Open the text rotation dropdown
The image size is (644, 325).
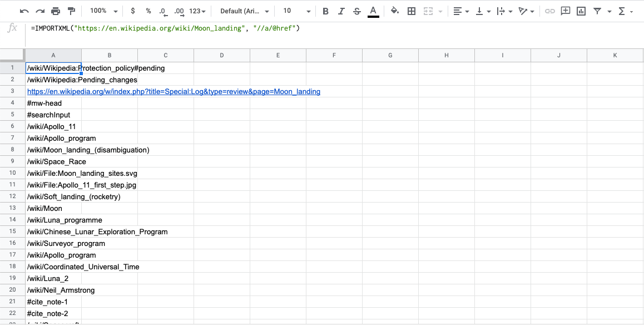[x=526, y=11]
